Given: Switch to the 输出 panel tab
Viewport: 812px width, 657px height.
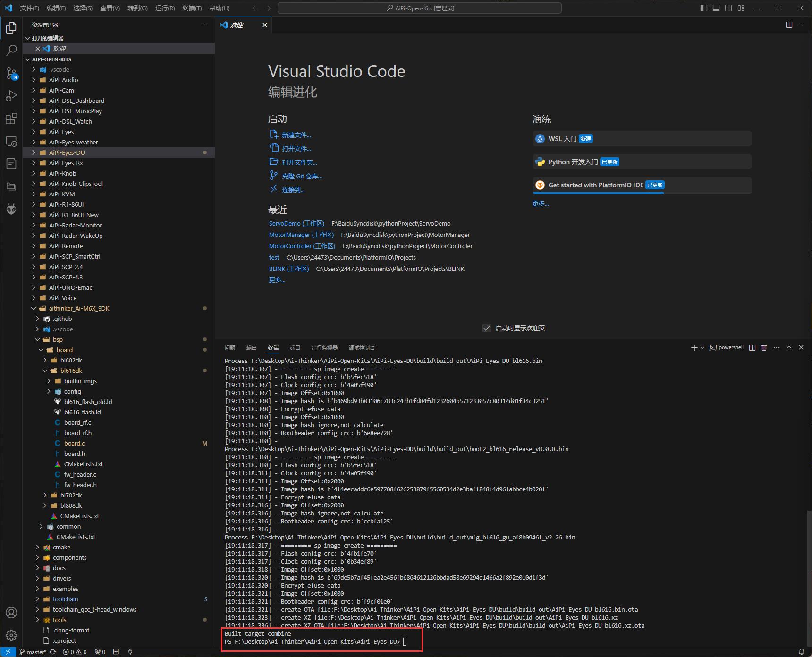Looking at the screenshot, I should [252, 348].
